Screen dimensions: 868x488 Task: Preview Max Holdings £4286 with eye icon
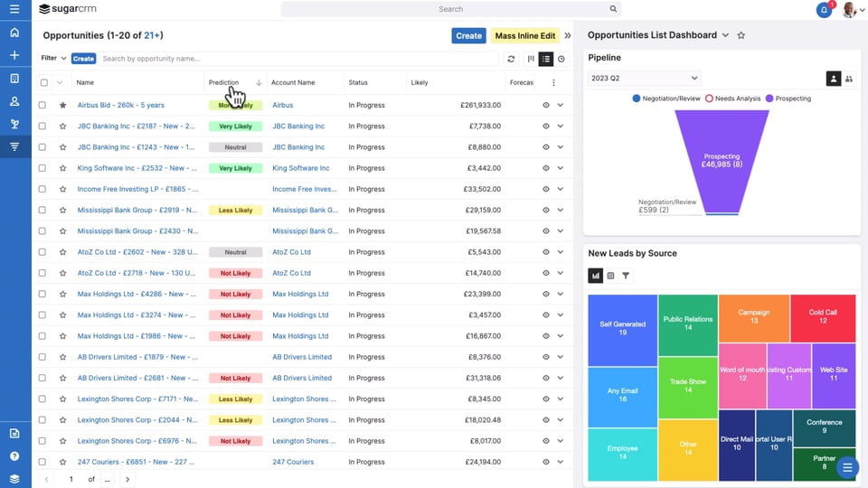[x=546, y=295]
